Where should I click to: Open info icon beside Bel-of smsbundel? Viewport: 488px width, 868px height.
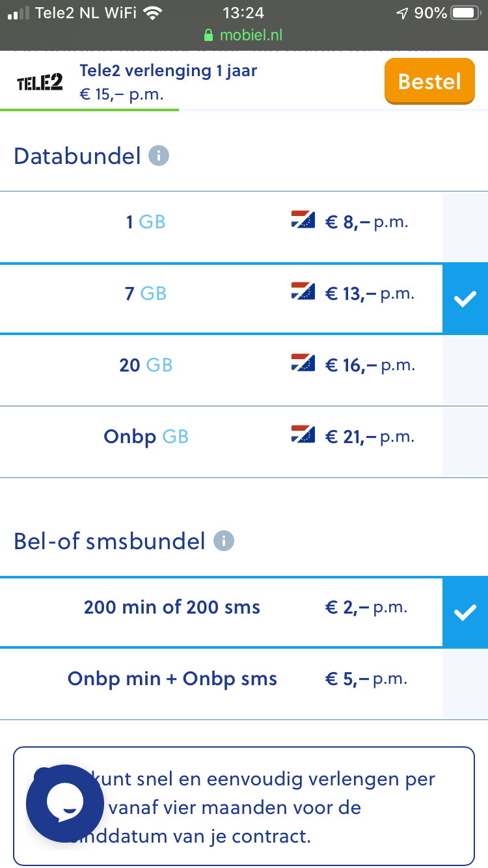tap(223, 541)
